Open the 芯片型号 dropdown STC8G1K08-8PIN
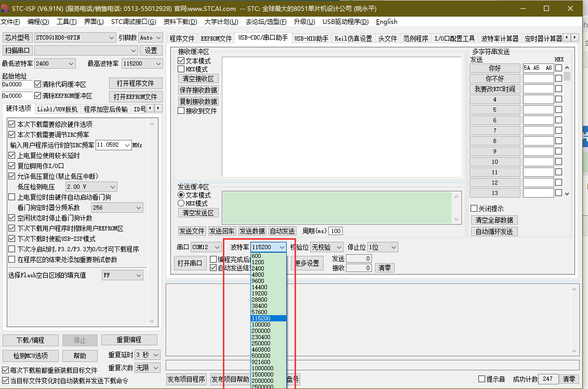Image resolution: width=588 pixels, height=389 pixels. point(75,37)
